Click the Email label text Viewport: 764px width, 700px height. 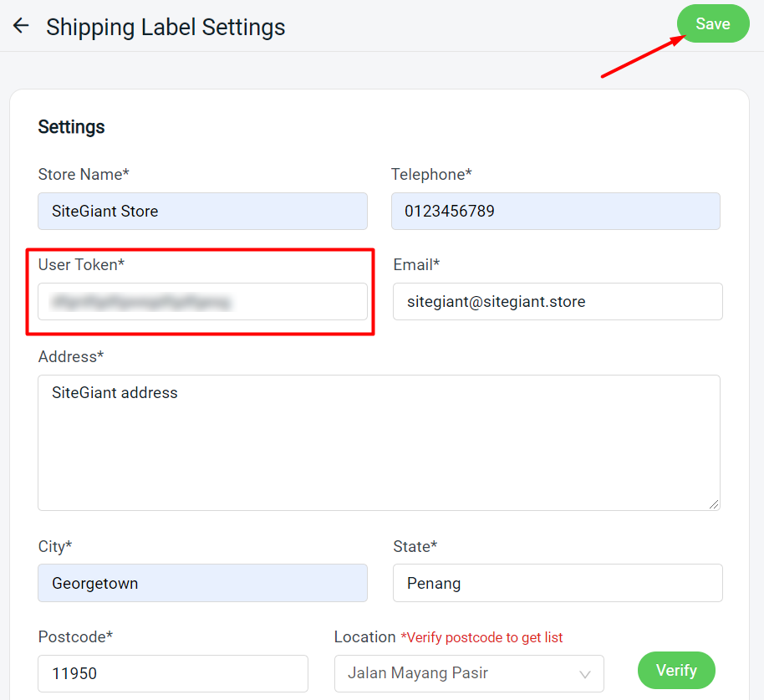point(416,264)
